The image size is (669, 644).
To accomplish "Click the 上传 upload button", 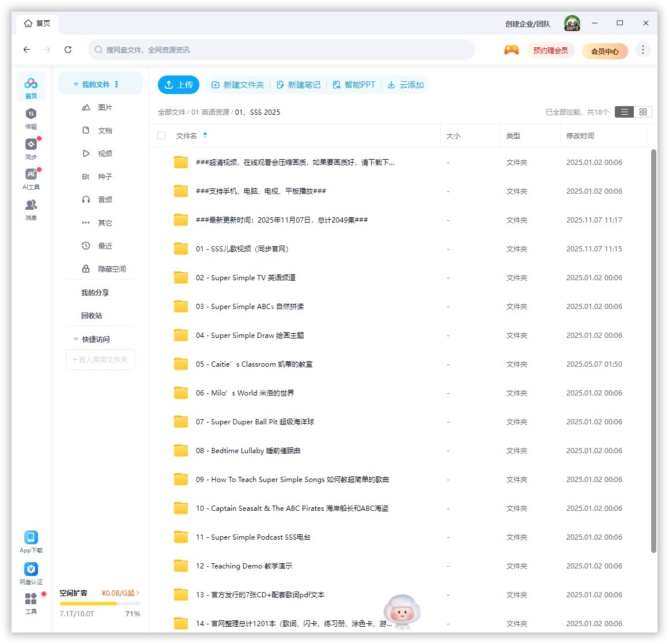I will [179, 85].
